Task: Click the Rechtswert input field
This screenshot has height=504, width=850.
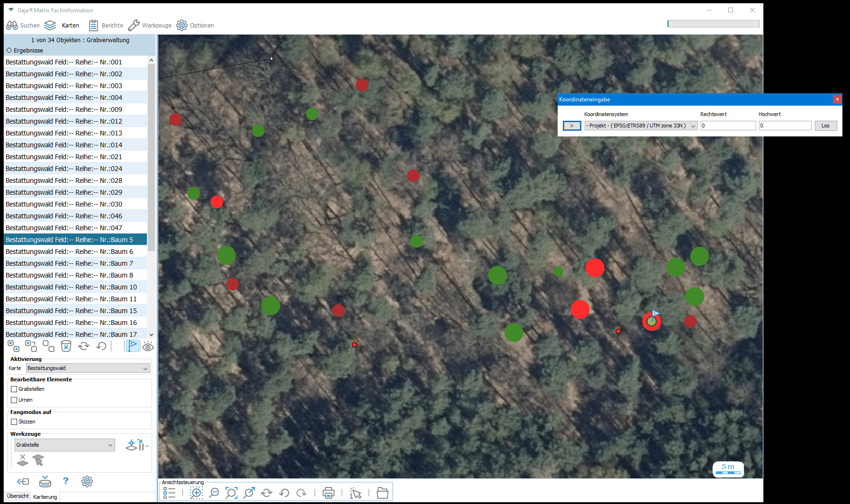Action: (728, 126)
